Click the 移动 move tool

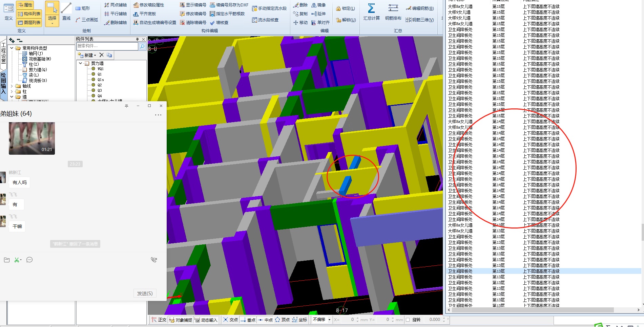300,22
